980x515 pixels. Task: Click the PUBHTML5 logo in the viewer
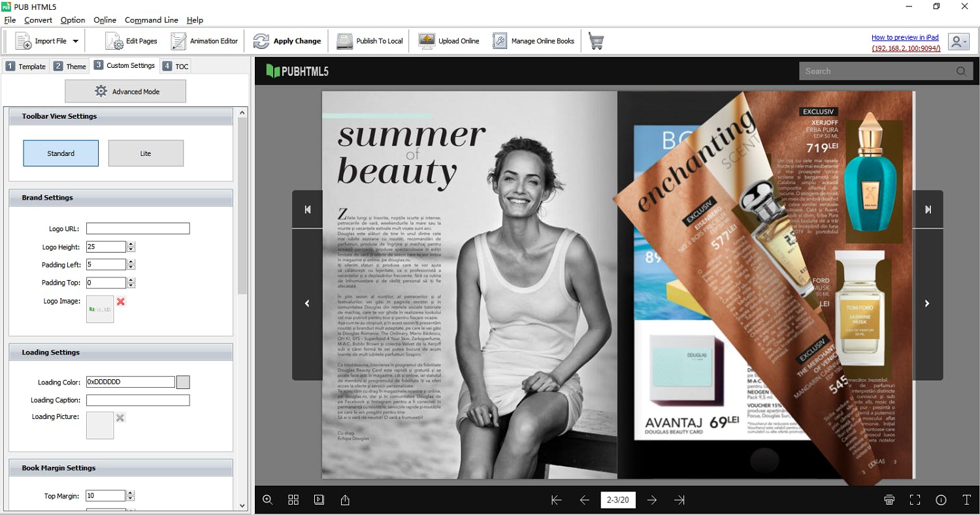tap(297, 71)
